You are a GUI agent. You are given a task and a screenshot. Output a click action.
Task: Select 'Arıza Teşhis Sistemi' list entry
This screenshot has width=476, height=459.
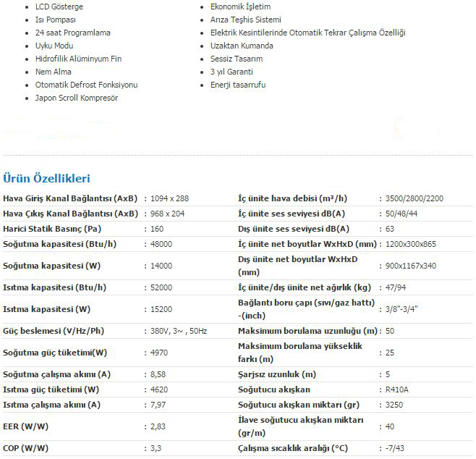point(245,20)
